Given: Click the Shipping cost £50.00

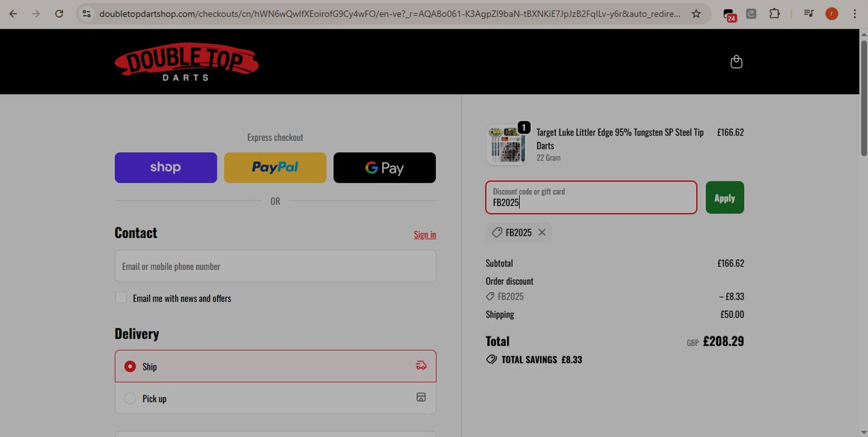Looking at the screenshot, I should [x=732, y=314].
